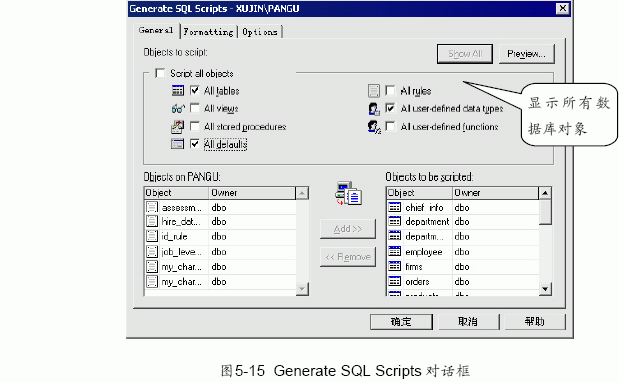Close the Generate SQL Scripts dialog
This screenshot has width=619, height=382.
[x=563, y=8]
